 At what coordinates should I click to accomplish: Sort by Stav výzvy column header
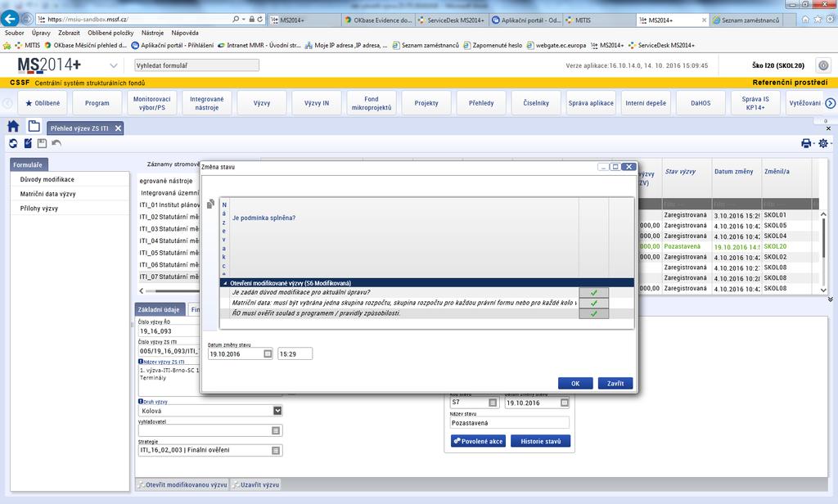(680, 172)
